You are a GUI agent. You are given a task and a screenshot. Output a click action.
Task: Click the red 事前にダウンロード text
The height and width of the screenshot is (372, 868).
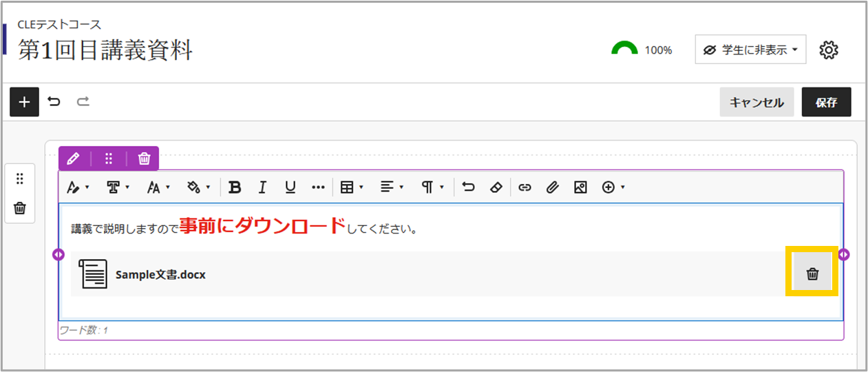tap(262, 225)
